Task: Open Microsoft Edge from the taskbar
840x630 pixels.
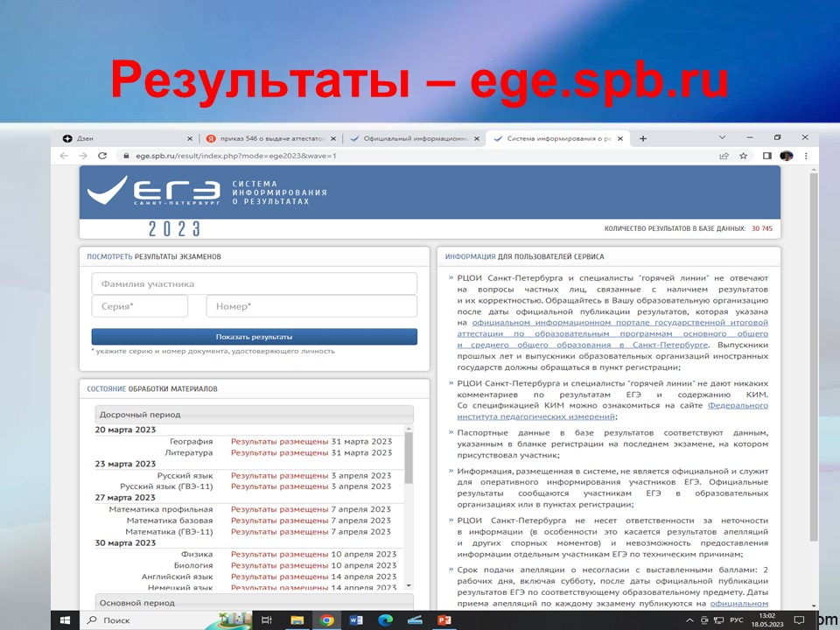Action: tap(385, 619)
